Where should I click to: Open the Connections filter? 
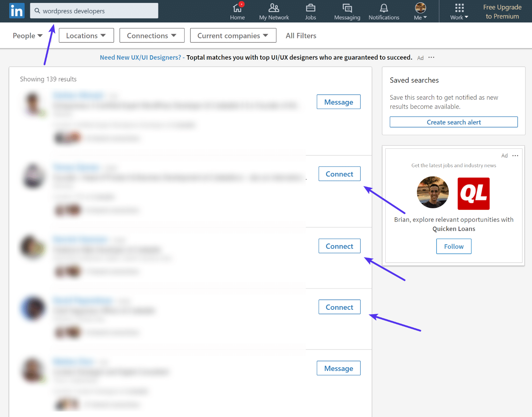click(152, 35)
